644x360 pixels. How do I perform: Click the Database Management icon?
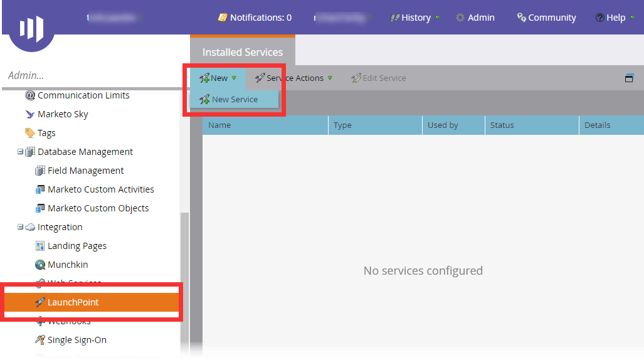(x=30, y=152)
